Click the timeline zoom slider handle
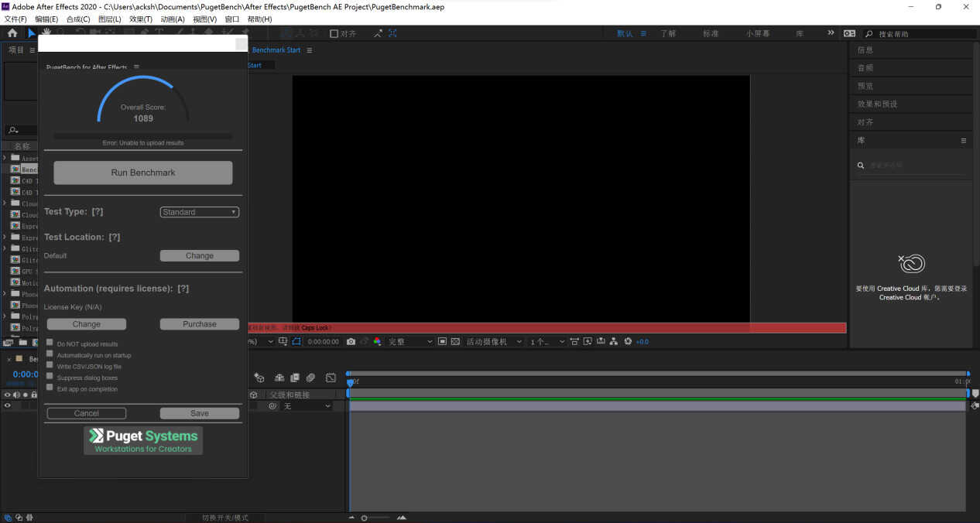 tap(364, 518)
